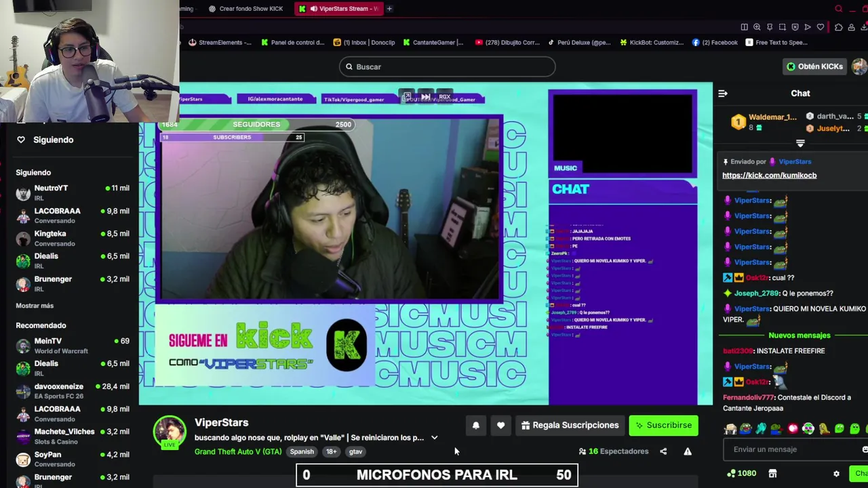Open the browser extensions cube icon
Image resolution: width=868 pixels, height=488 pixels.
[x=839, y=27]
